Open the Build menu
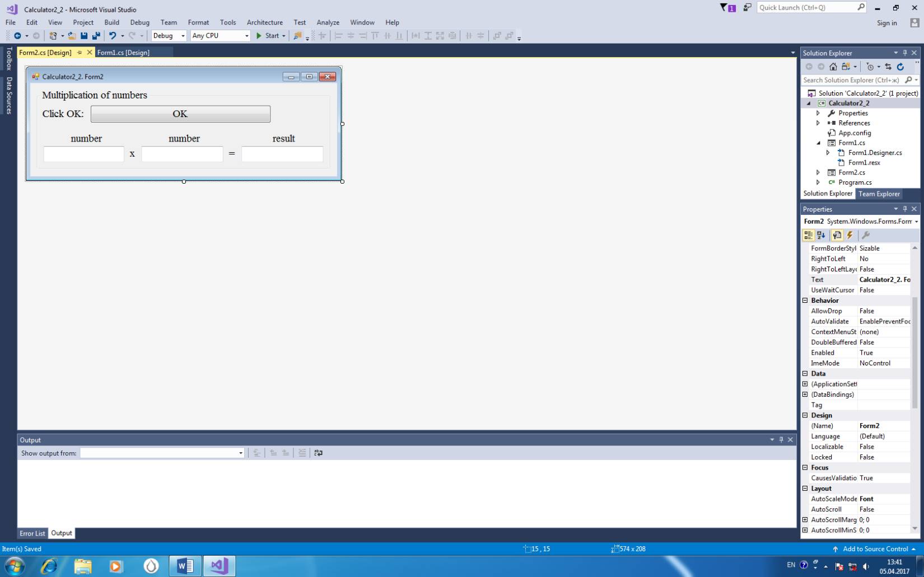This screenshot has width=924, height=577. click(111, 22)
